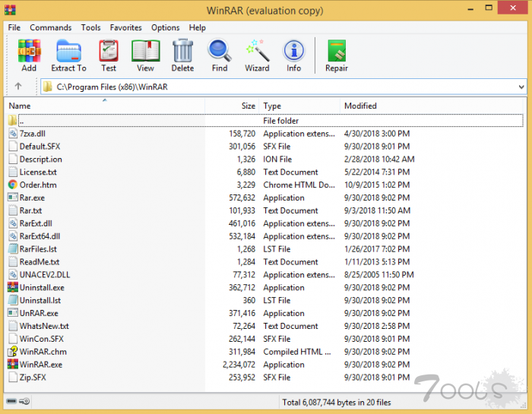Open the Options menu
The height and width of the screenshot is (414, 532).
coord(165,27)
